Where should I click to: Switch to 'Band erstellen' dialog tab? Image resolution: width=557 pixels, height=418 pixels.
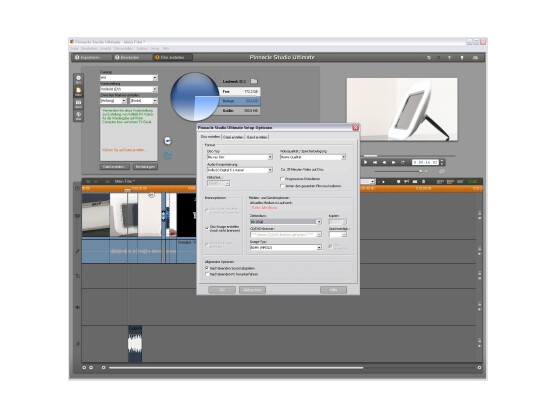[257, 137]
